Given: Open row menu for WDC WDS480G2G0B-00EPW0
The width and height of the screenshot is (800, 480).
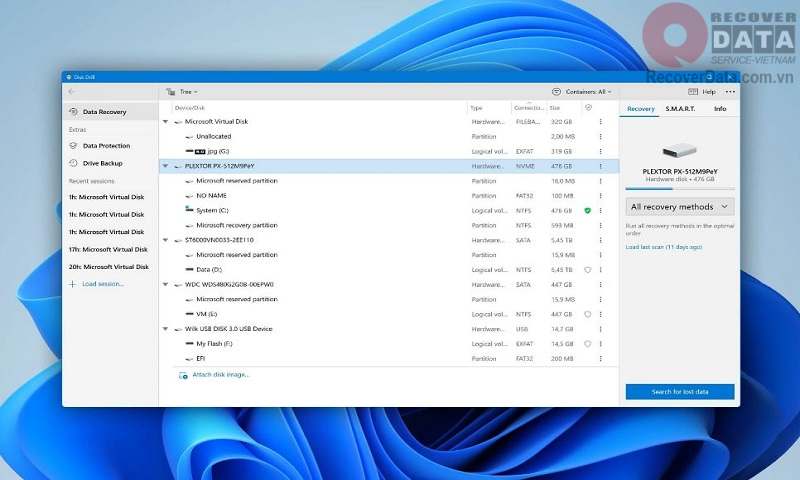Looking at the screenshot, I should [x=601, y=285].
